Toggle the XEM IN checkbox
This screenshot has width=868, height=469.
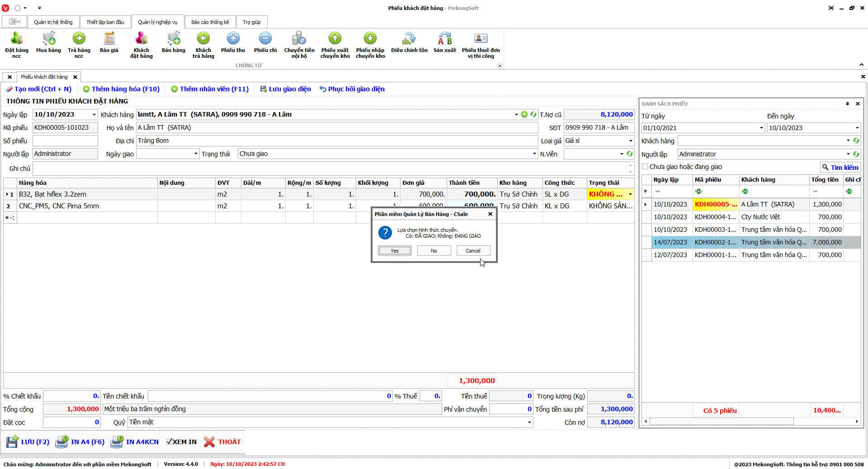pos(170,442)
